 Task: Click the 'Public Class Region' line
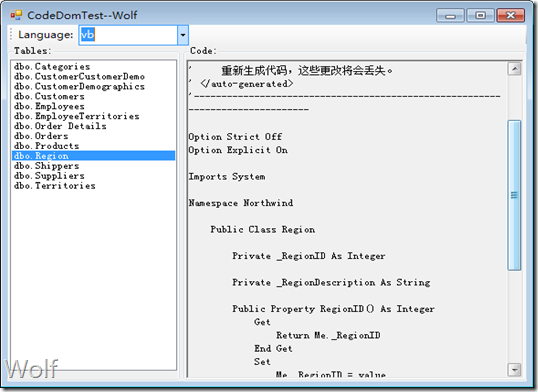263,230
